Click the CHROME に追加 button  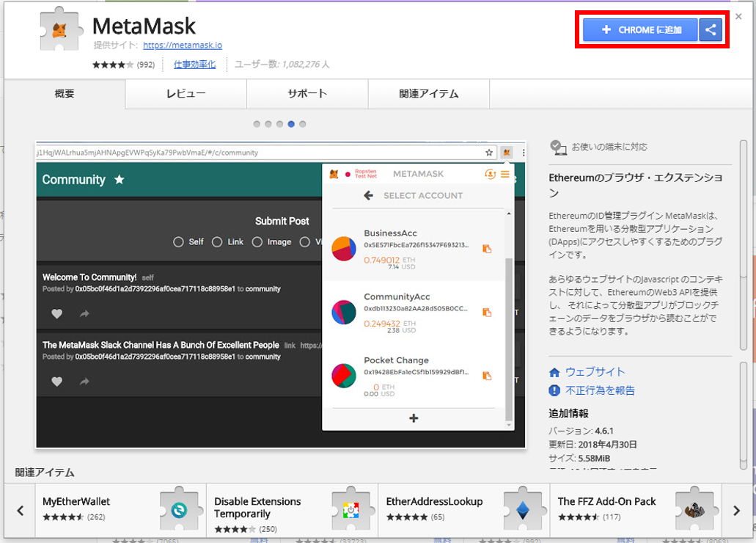(640, 30)
